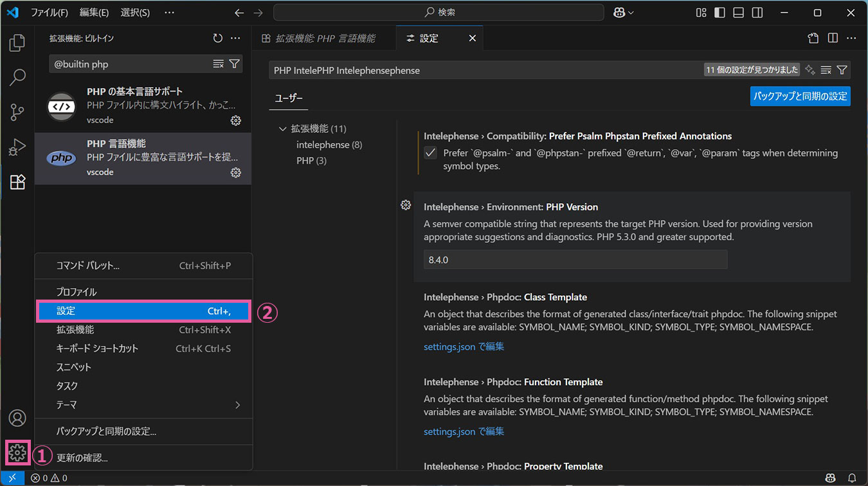Select the ユーザー settings scope tab
This screenshot has height=486, width=868.
289,98
